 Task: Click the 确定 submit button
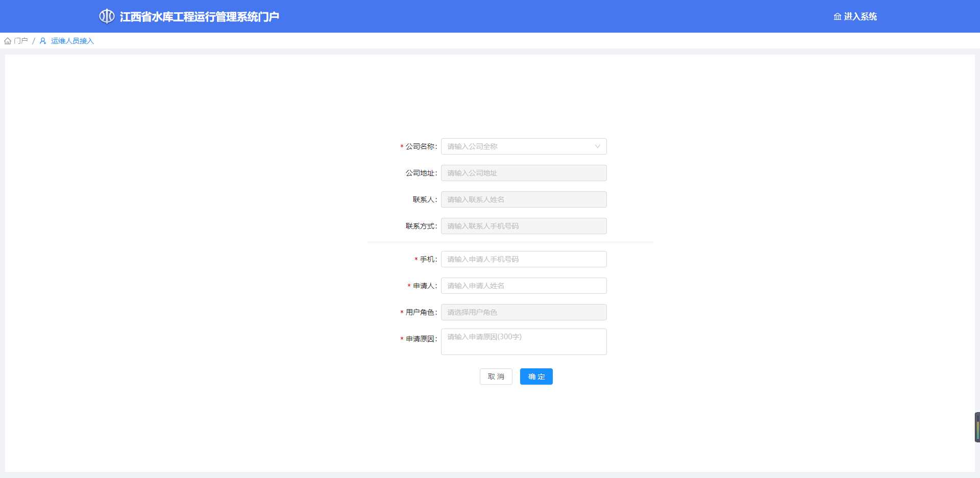536,376
